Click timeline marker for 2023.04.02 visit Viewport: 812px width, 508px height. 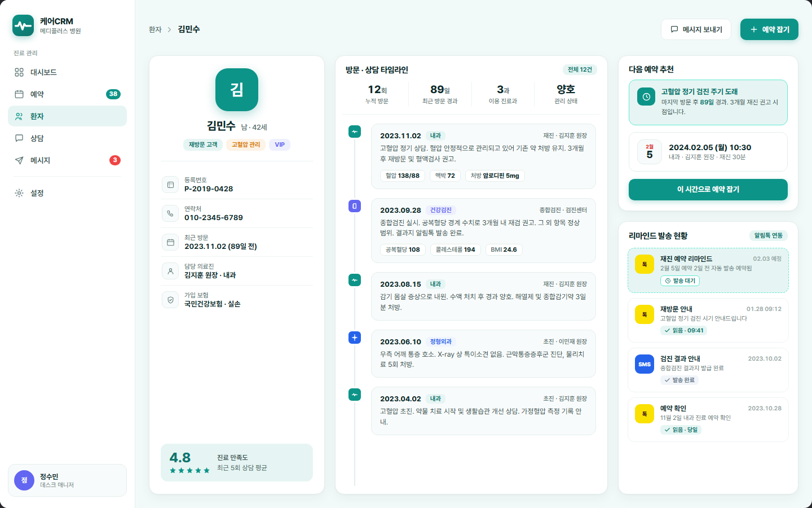355,395
